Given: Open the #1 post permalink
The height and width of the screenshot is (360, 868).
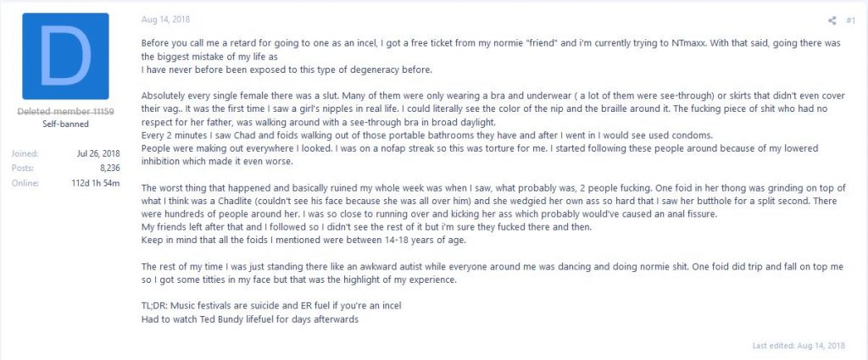Looking at the screenshot, I should click(x=850, y=19).
